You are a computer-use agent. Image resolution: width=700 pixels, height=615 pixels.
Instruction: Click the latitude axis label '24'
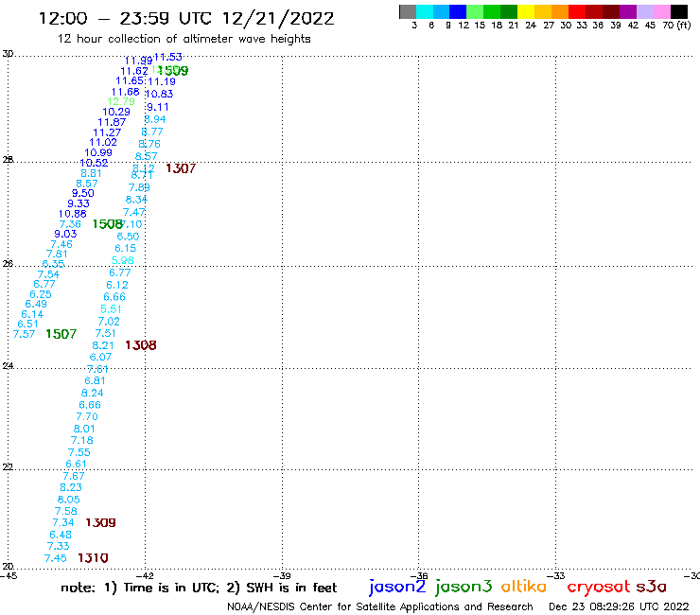tap(8, 366)
